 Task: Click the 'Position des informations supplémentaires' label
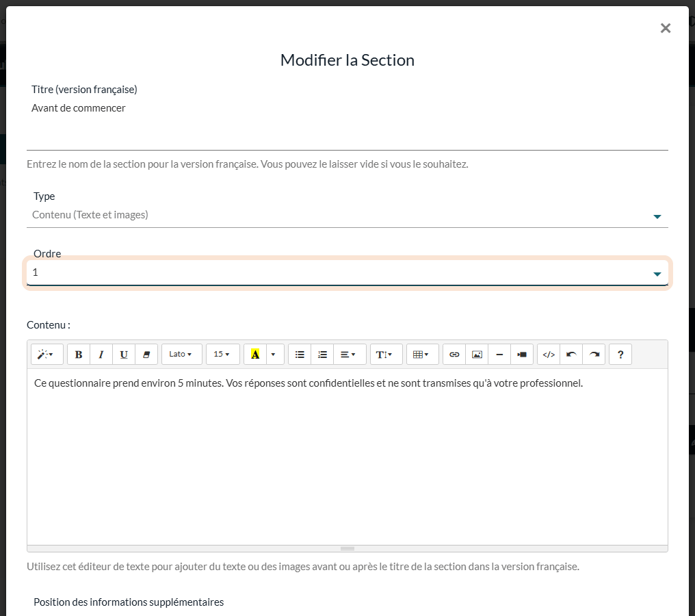point(129,602)
